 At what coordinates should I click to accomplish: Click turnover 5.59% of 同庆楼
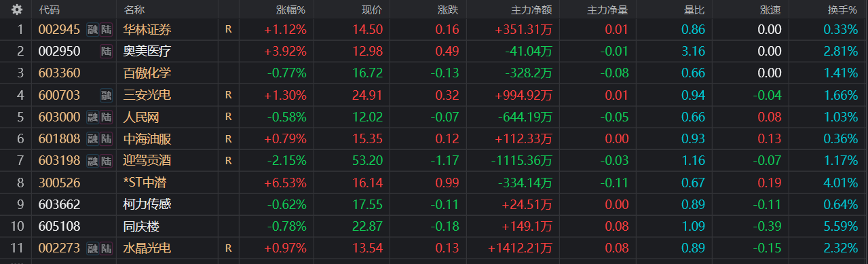(x=840, y=226)
